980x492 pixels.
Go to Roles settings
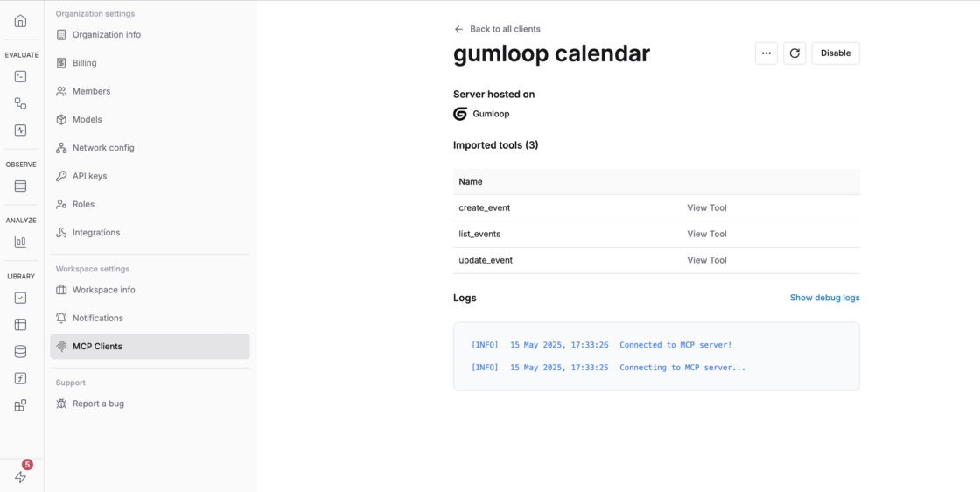click(150, 204)
